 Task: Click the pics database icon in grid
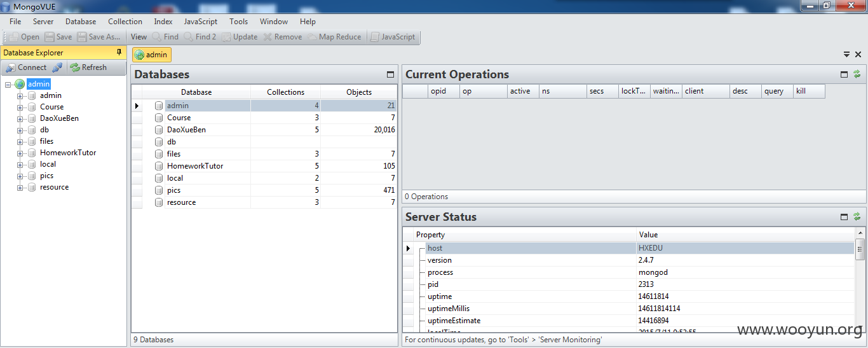(x=159, y=190)
